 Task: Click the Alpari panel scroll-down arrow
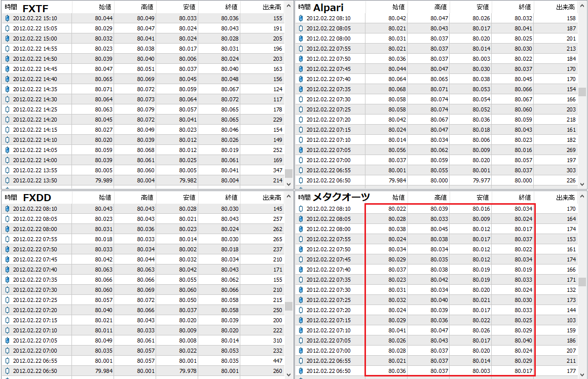[x=582, y=184]
